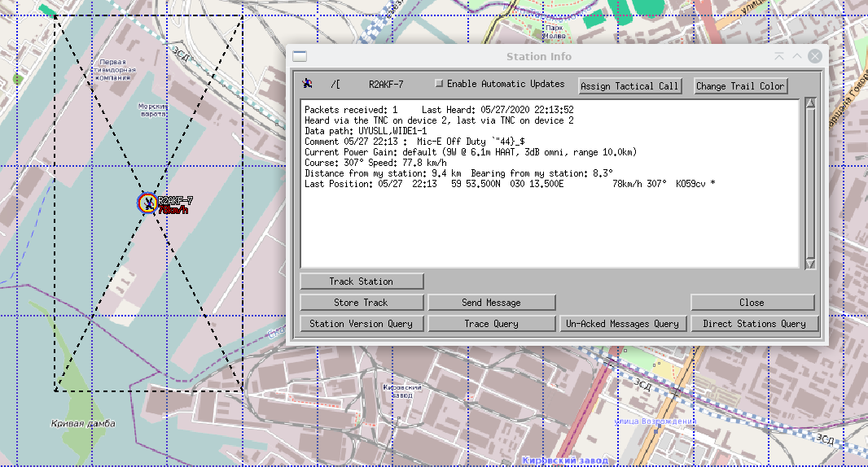Close the Station Info window with the X icon

[814, 57]
